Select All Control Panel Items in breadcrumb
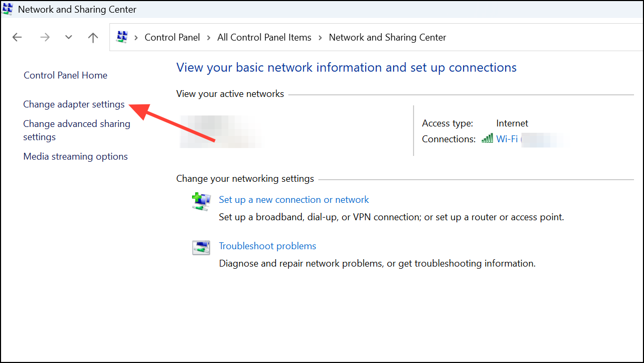The image size is (644, 363). click(x=264, y=37)
